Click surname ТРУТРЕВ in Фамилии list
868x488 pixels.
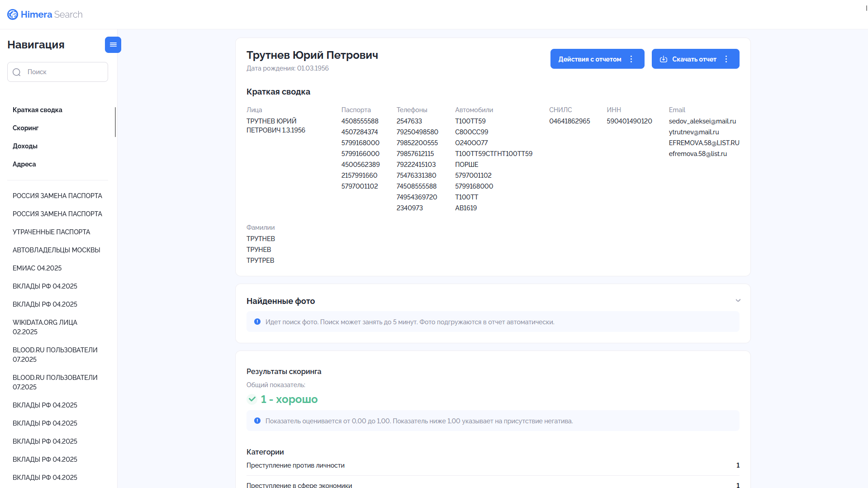tap(261, 261)
